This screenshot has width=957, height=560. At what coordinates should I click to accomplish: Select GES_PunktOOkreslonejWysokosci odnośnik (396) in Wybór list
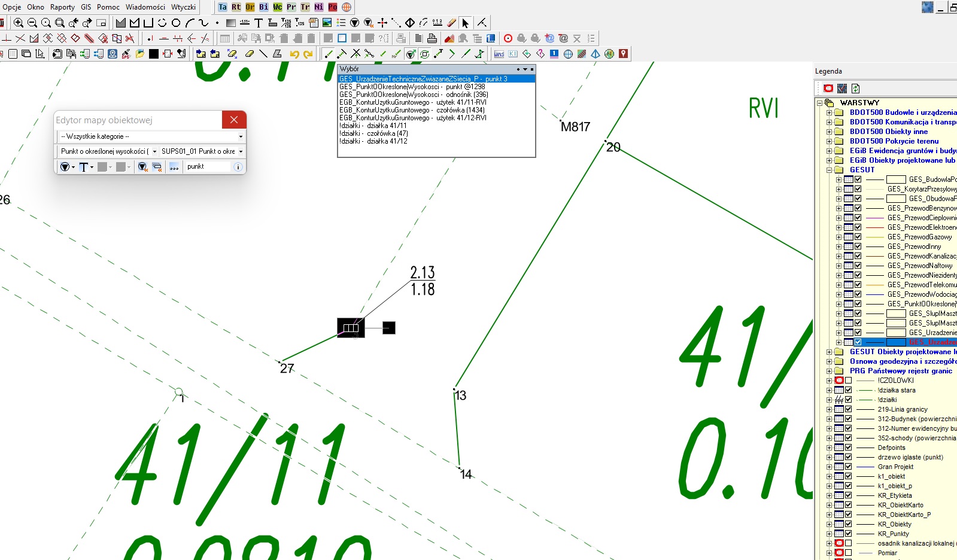pyautogui.click(x=414, y=95)
